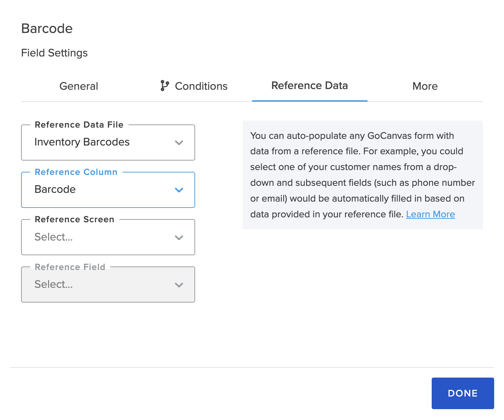This screenshot has width=504, height=420.
Task: Switch to the Conditions tab
Action: (201, 86)
